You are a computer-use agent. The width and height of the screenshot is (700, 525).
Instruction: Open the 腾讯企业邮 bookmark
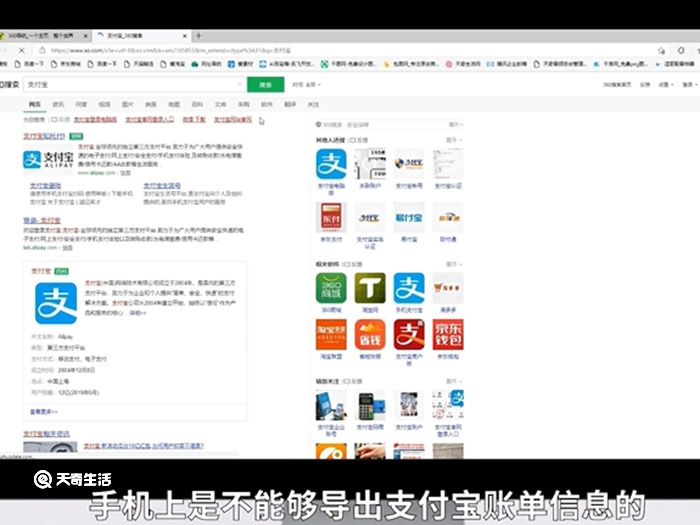[x=507, y=64]
